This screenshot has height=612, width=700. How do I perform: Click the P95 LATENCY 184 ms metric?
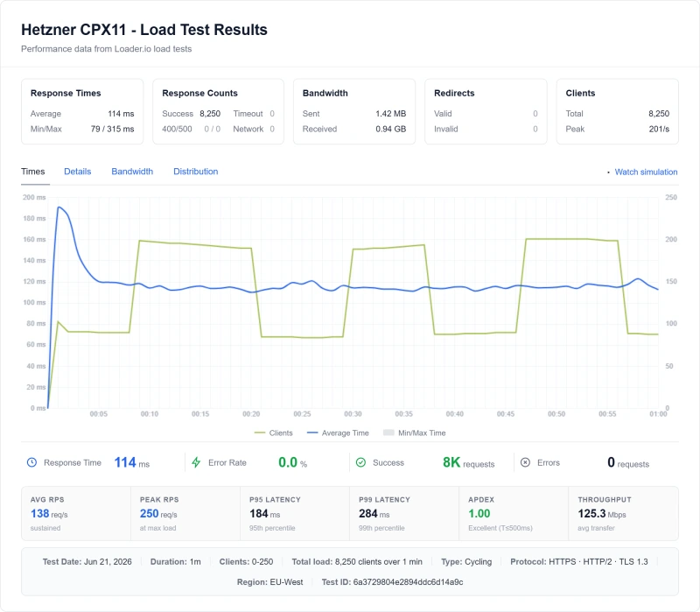point(265,514)
